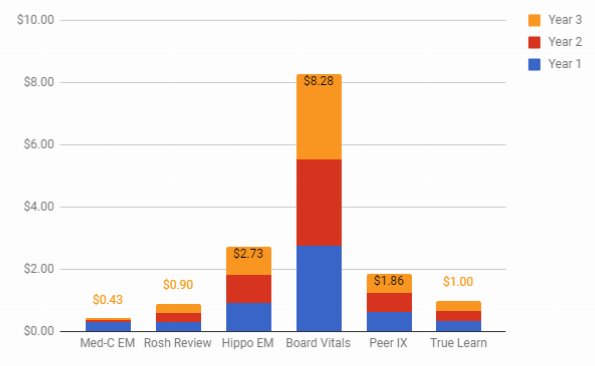
Task: Click the True Learn axis label
Action: (x=458, y=343)
